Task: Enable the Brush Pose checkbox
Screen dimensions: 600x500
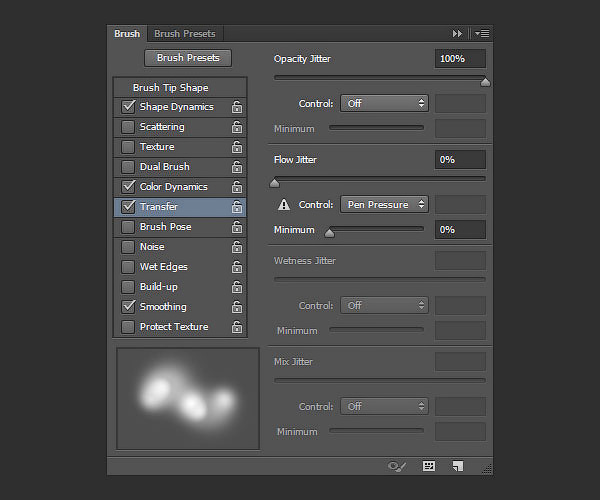Action: pyautogui.click(x=128, y=227)
